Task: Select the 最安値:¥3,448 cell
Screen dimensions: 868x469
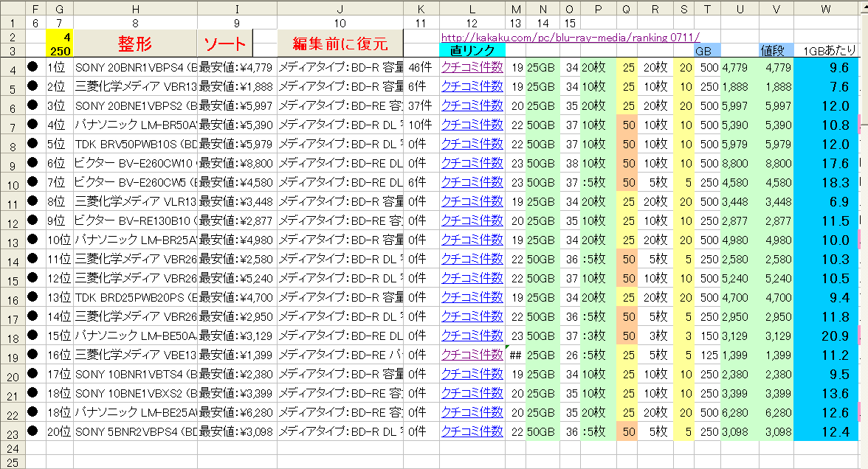Action: click(x=237, y=201)
